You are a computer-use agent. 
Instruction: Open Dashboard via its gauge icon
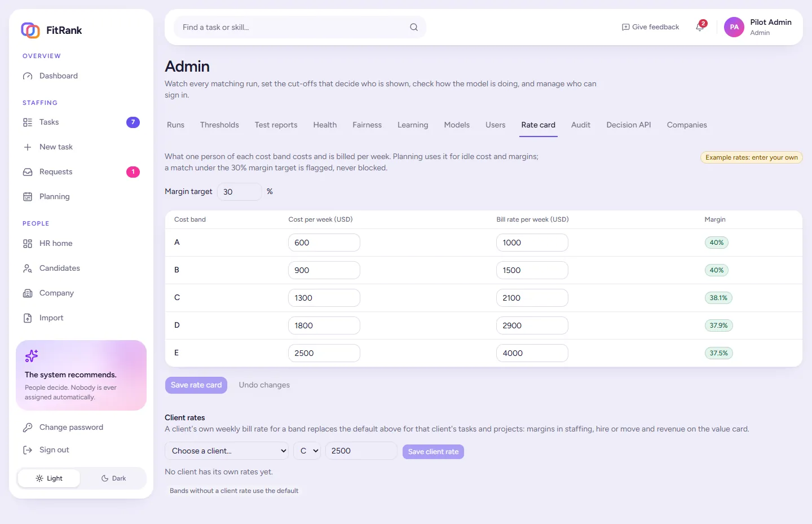28,76
